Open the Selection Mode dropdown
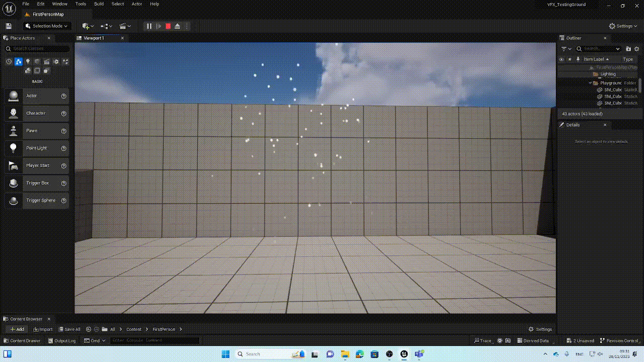 pyautogui.click(x=46, y=26)
